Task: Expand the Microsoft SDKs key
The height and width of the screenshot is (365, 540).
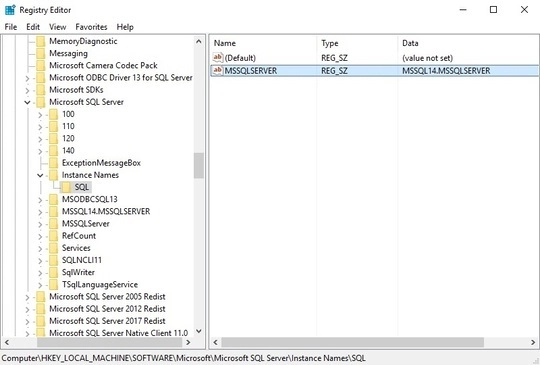Action: click(x=27, y=90)
